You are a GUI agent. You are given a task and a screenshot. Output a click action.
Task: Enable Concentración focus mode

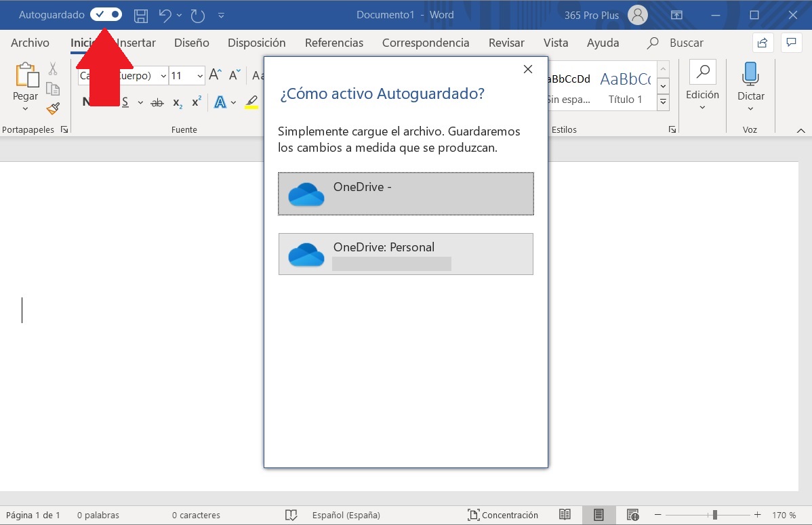tap(503, 515)
